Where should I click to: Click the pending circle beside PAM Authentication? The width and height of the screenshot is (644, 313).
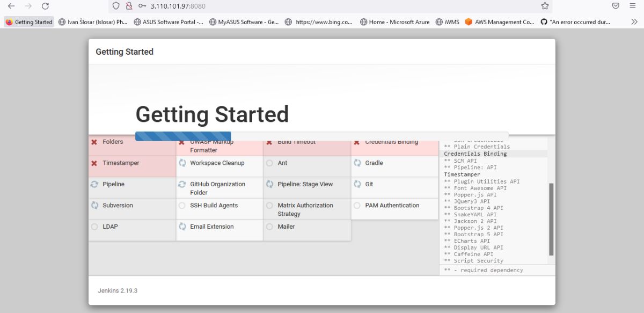click(x=357, y=206)
